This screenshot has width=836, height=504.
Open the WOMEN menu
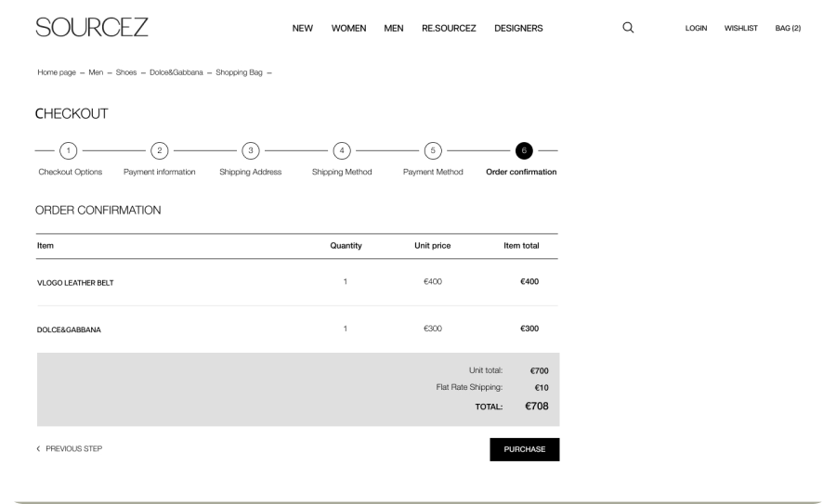348,28
